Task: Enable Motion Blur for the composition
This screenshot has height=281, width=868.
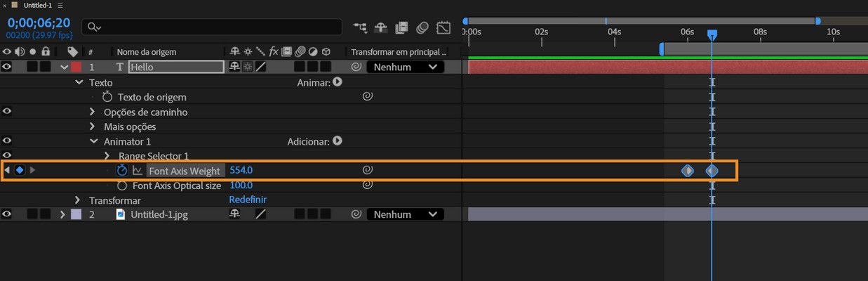Action: [422, 28]
